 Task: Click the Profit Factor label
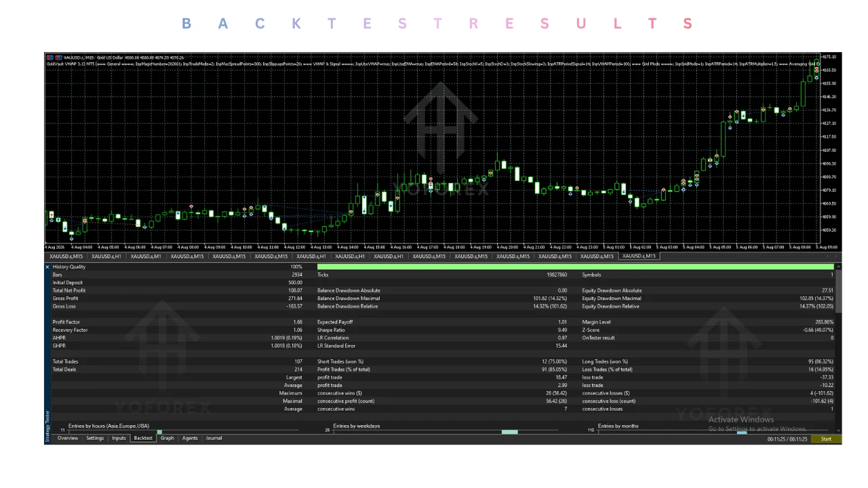point(66,322)
